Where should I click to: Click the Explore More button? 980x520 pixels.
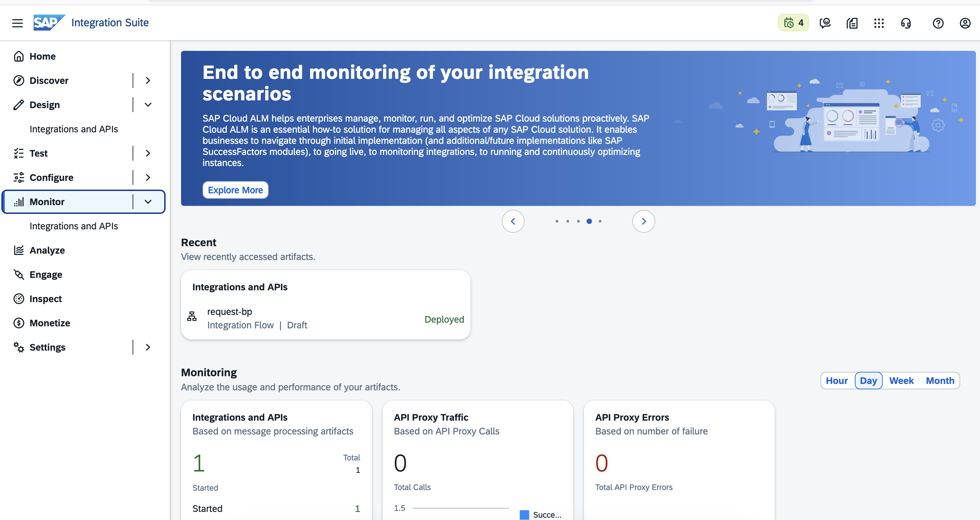click(235, 190)
